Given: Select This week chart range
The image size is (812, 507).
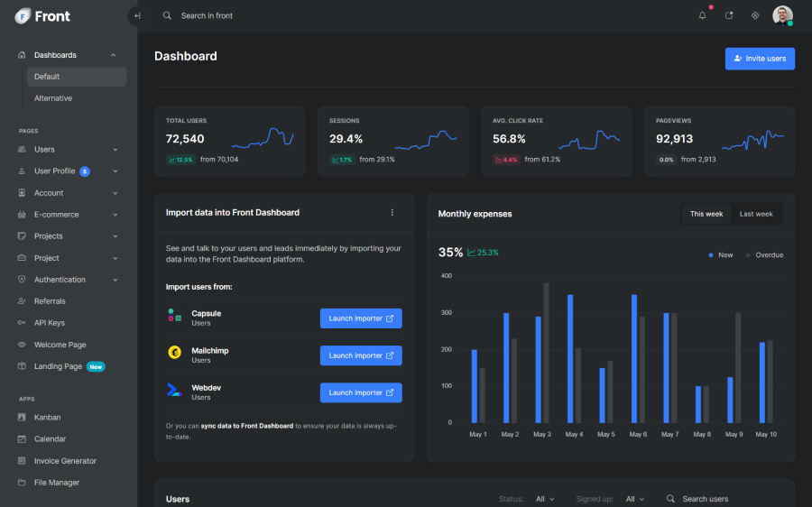Looking at the screenshot, I should (706, 214).
